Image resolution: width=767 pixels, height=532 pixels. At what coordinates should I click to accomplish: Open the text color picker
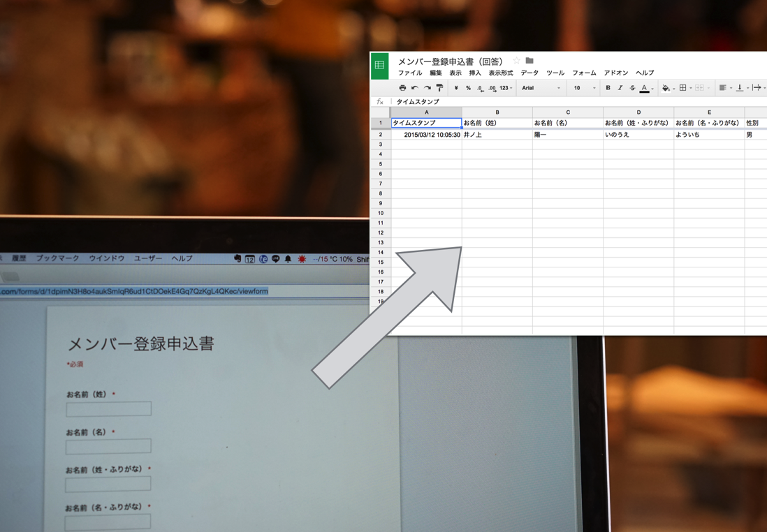(645, 89)
